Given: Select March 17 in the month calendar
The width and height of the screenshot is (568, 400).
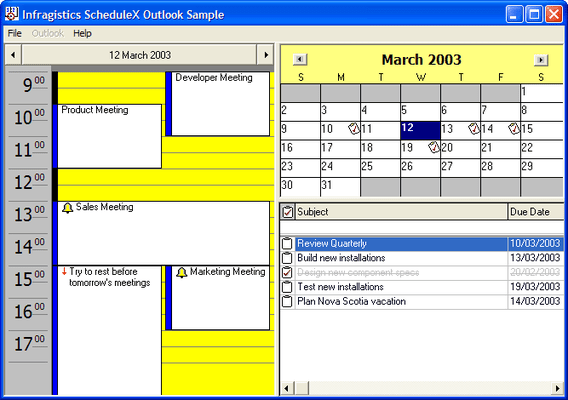Looking at the screenshot, I should tap(340, 149).
